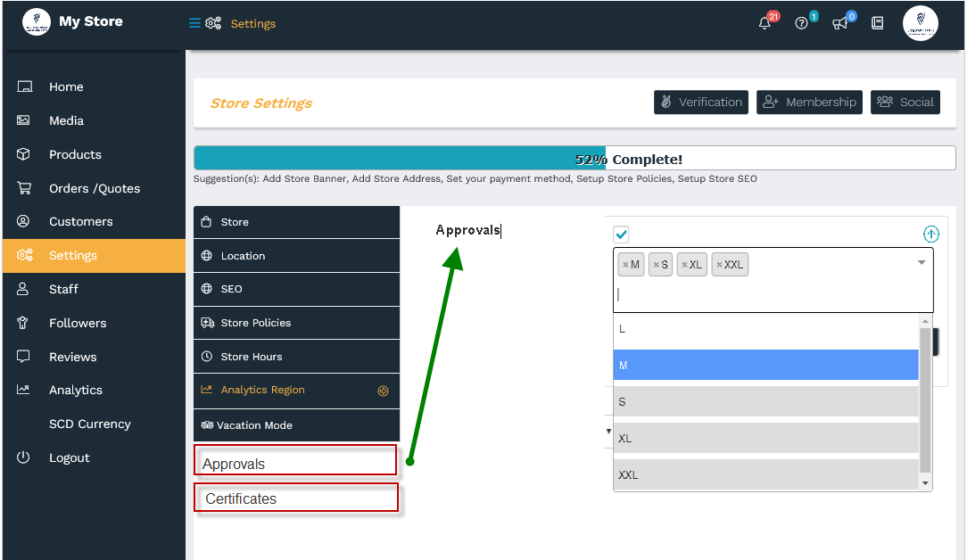
Task: Click the My Store logo
Action: 37,21
